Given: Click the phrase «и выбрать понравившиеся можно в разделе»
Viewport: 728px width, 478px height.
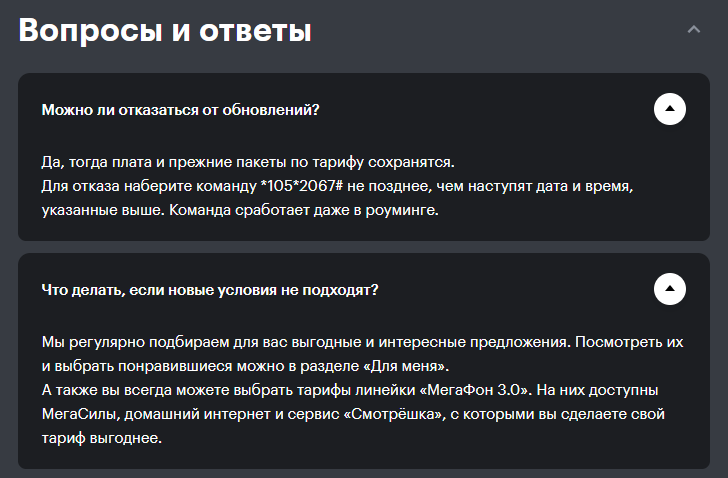Looking at the screenshot, I should pos(201,366).
